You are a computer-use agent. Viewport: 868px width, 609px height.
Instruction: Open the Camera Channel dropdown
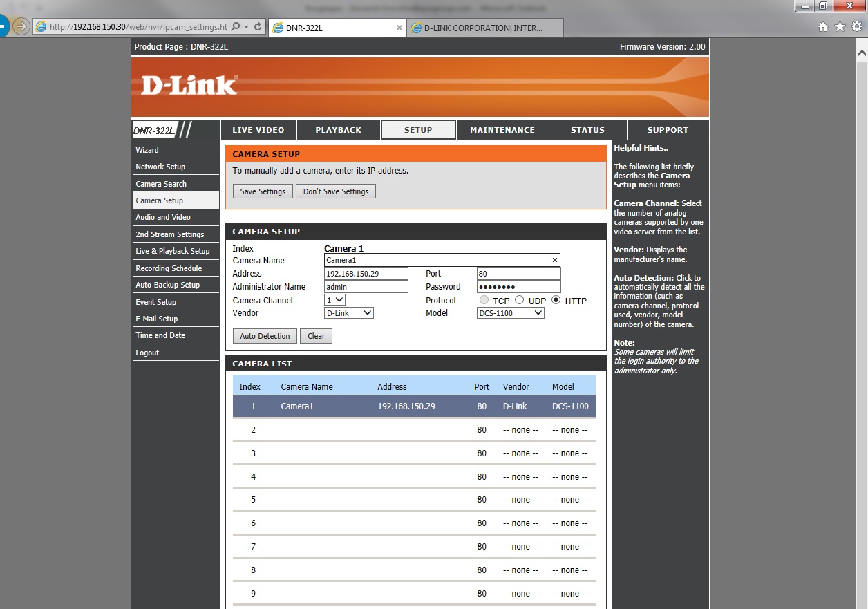pyautogui.click(x=335, y=300)
